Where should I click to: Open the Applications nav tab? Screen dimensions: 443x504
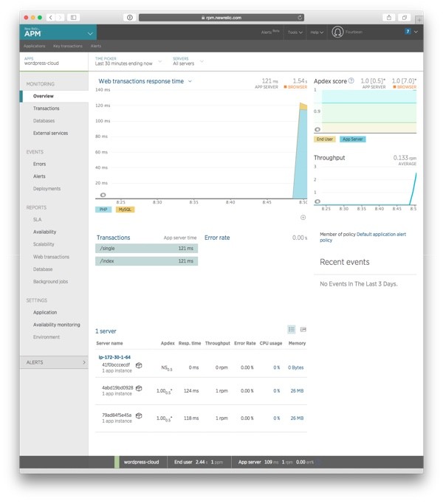click(35, 46)
